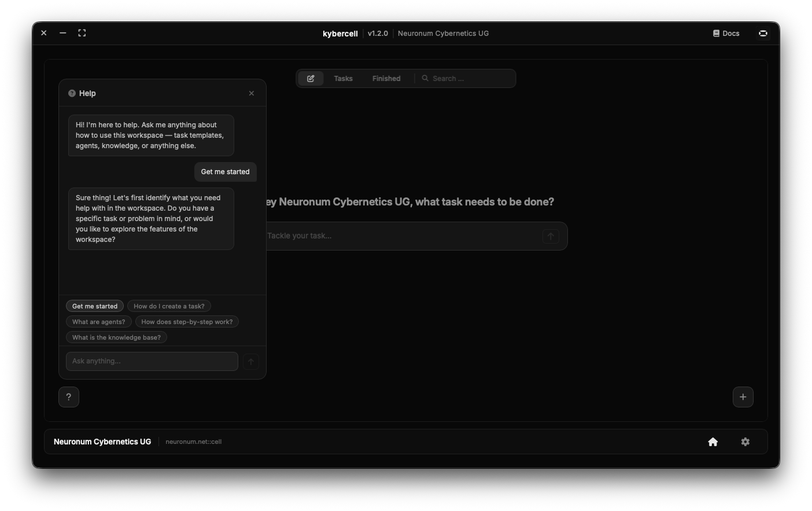The image size is (812, 511).
Task: Choose 'How does step-by-step work?' suggestion
Action: [x=187, y=322]
